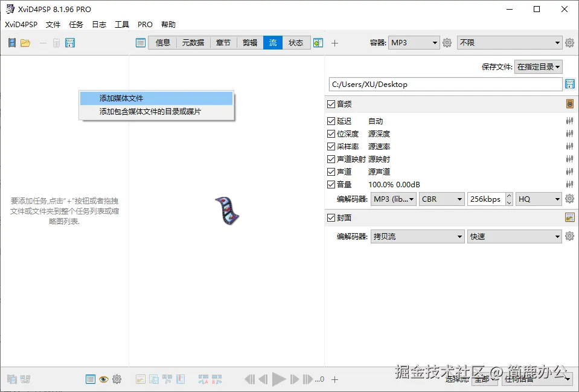This screenshot has width=579, height=392.
Task: Click the large play button
Action: 279,379
